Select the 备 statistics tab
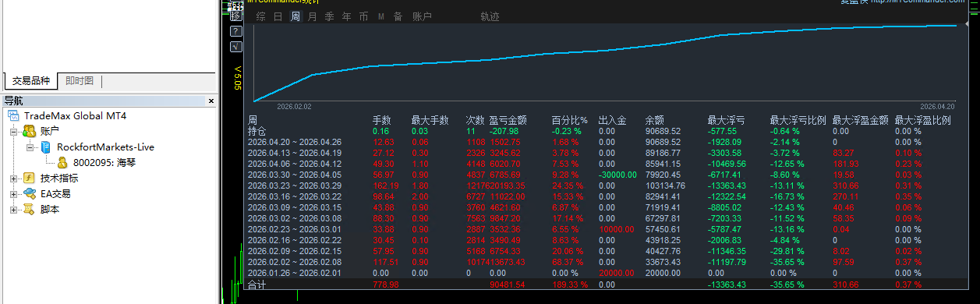Image resolution: width=980 pixels, height=304 pixels. (x=398, y=16)
